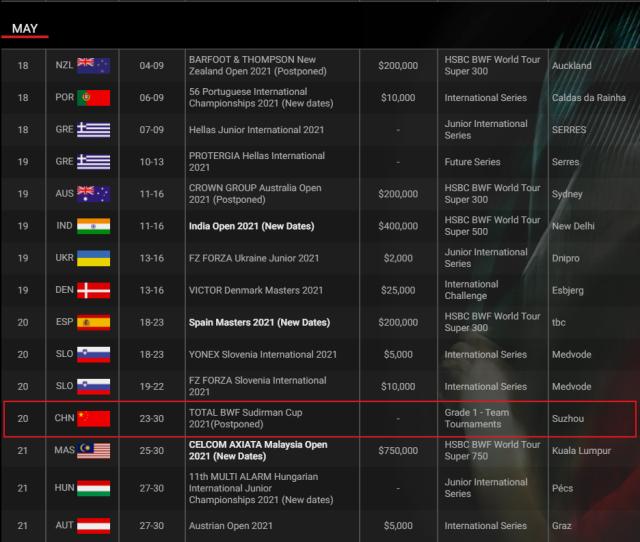The width and height of the screenshot is (640, 542).
Task: Click the Portugal flag icon
Action: 93,98
